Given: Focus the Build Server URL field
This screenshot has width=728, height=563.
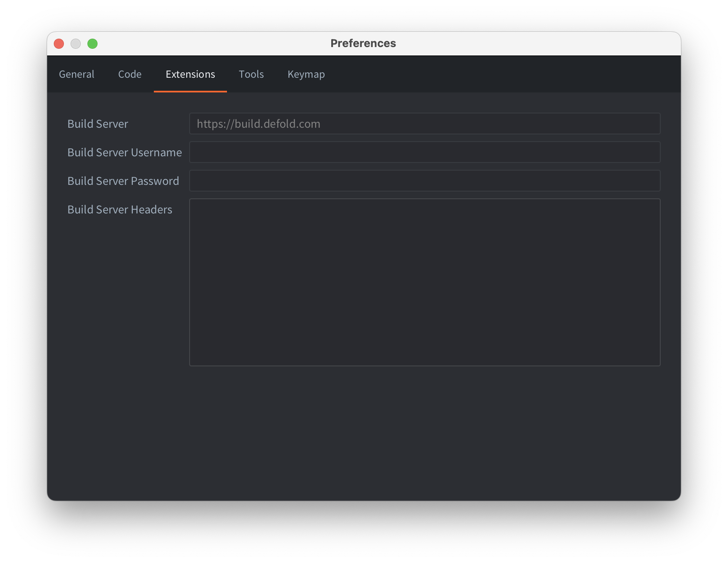Looking at the screenshot, I should click(x=425, y=124).
